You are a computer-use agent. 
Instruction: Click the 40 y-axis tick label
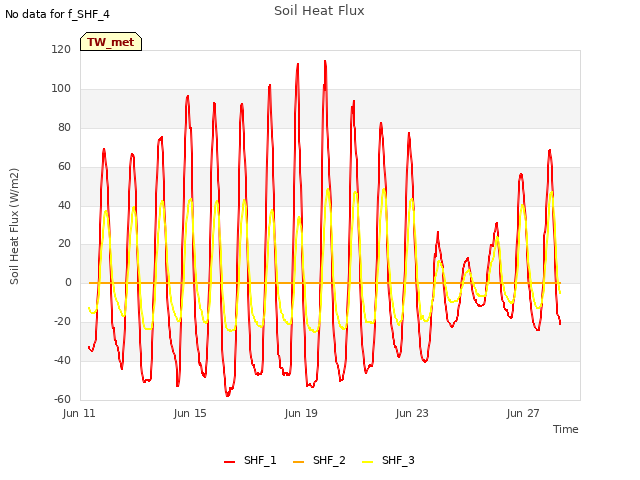[x=64, y=205]
